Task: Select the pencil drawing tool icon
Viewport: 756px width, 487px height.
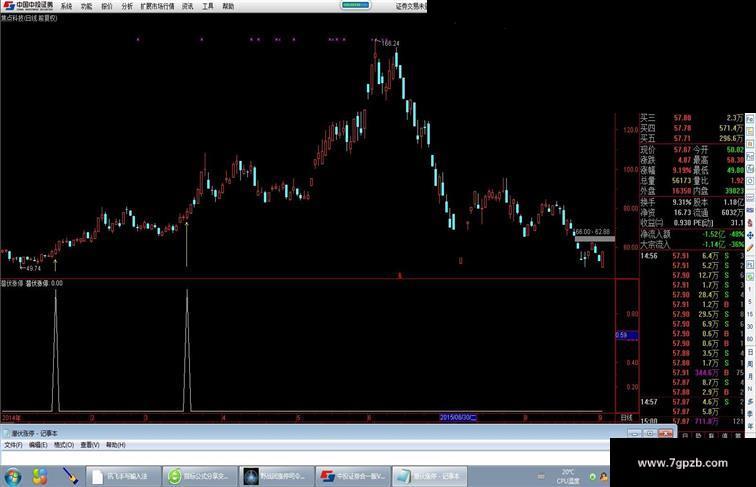Action: [x=750, y=248]
